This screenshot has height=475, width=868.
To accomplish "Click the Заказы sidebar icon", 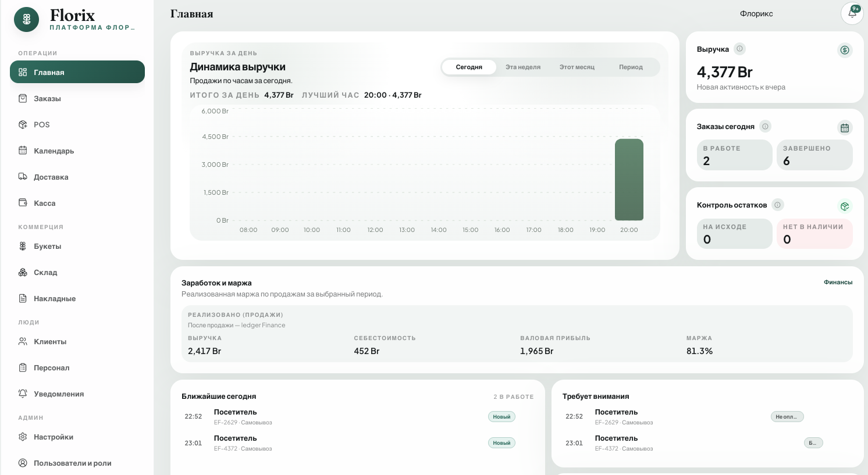I will [x=23, y=98].
